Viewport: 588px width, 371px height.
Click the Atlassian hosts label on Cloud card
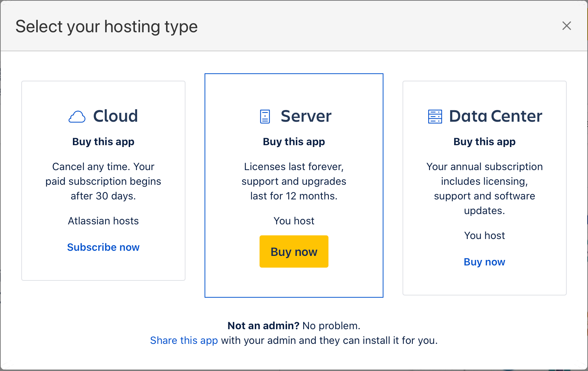103,221
